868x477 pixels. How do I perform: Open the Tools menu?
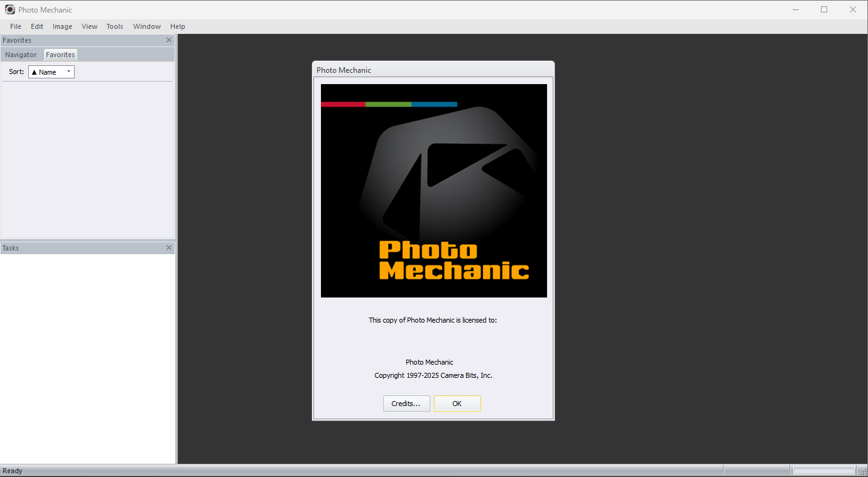(115, 26)
